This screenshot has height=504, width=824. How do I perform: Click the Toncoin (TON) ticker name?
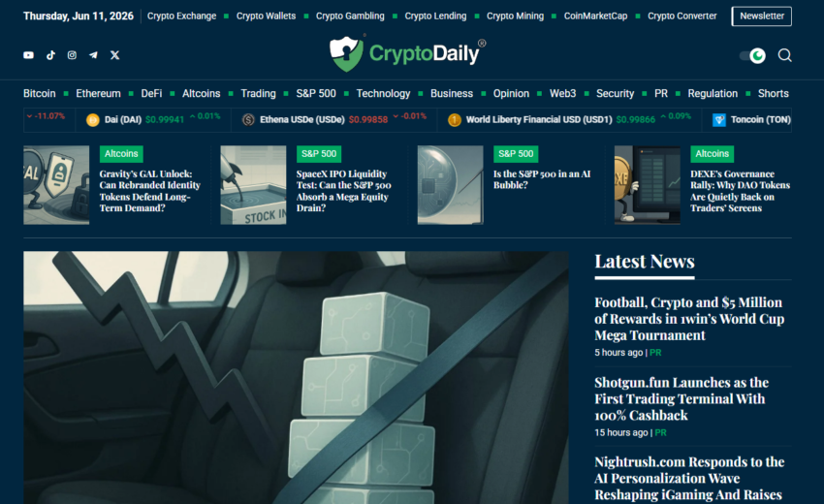tap(760, 120)
